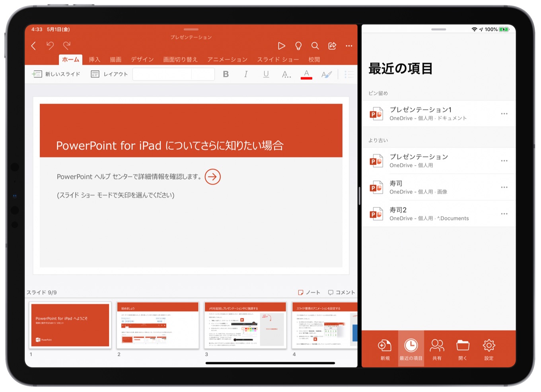Open the 共有 shared tab

pyautogui.click(x=437, y=349)
